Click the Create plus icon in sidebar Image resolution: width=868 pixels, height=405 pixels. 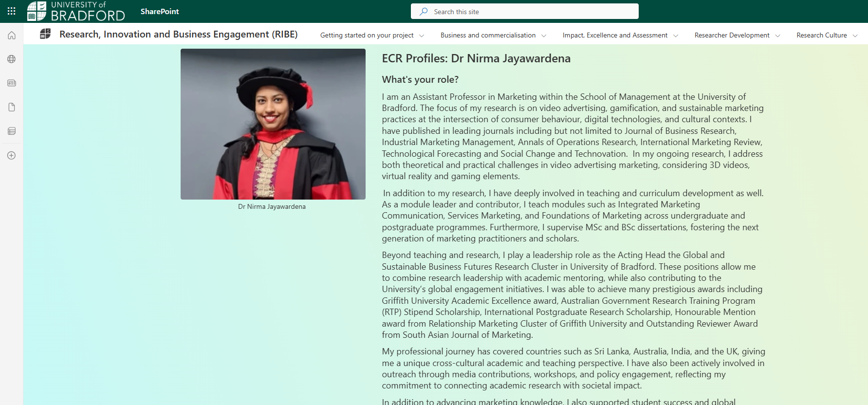pos(12,155)
